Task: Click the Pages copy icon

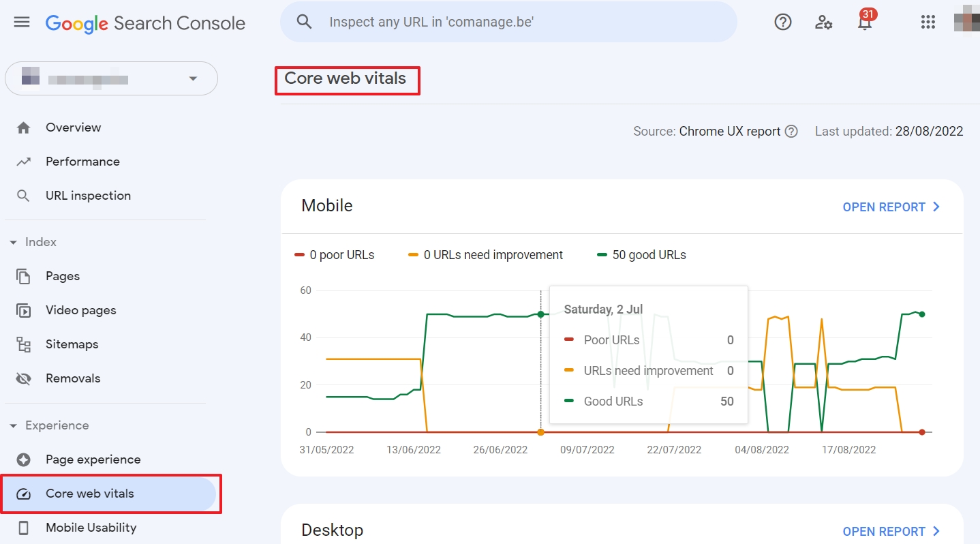Action: point(23,276)
